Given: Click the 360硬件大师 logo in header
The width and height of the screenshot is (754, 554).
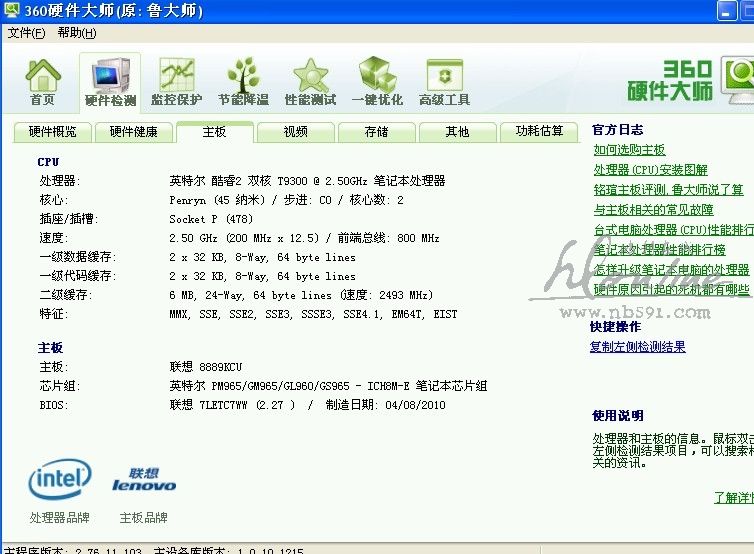Looking at the screenshot, I should 691,80.
